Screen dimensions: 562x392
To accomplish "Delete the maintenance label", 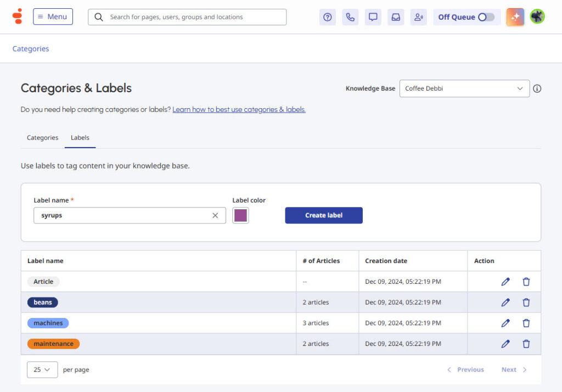I will point(526,344).
